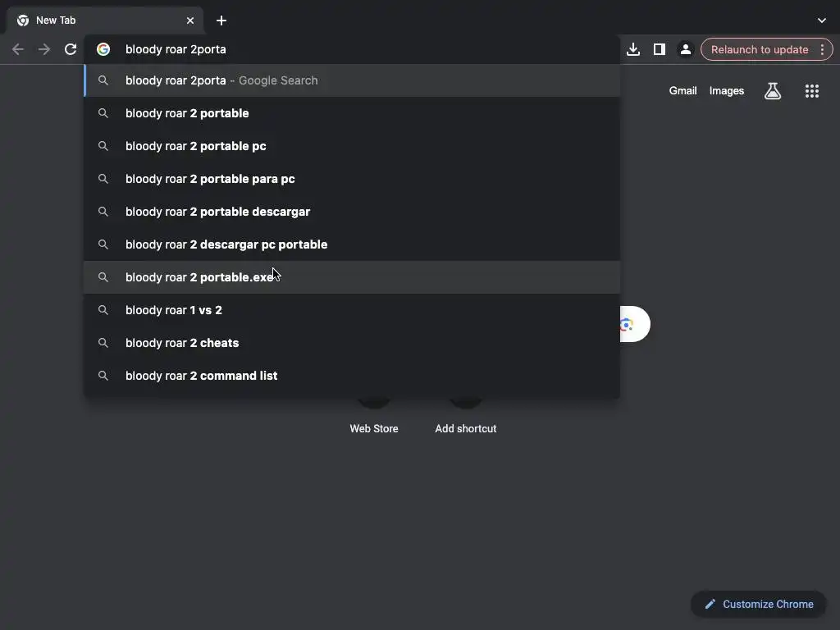Image resolution: width=840 pixels, height=630 pixels.
Task: Click the Google Lens search icon
Action: coord(628,324)
